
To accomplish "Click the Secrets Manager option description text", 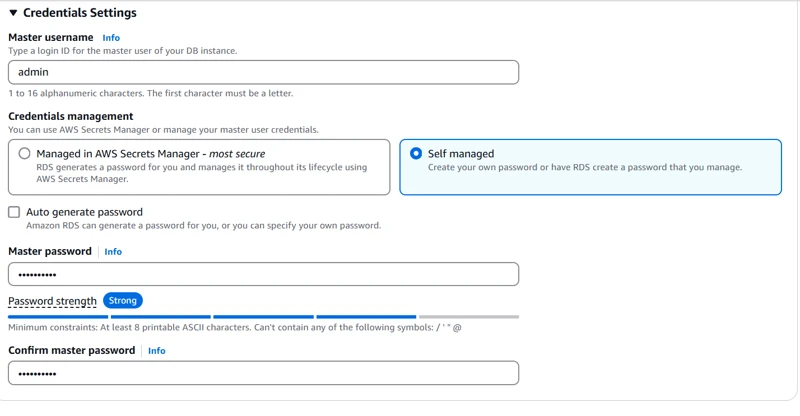I will pos(201,173).
